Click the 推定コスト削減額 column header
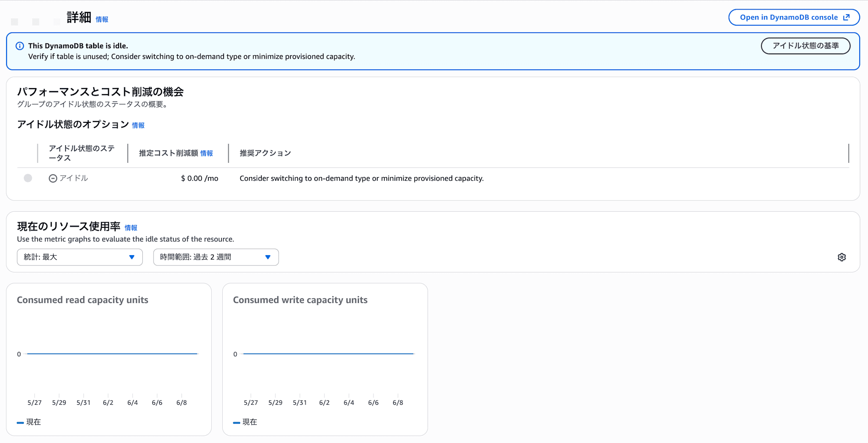The width and height of the screenshot is (868, 443). pos(168,153)
